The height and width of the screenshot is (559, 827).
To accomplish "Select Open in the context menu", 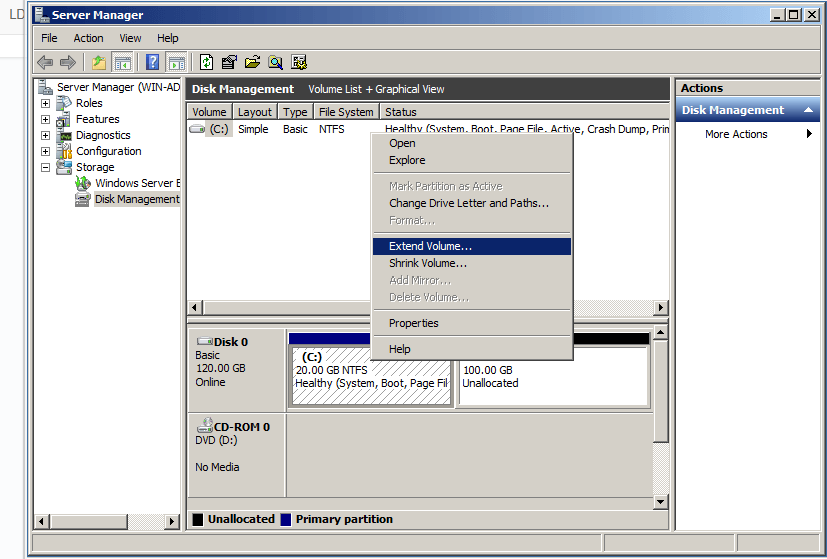I will (x=472, y=143).
